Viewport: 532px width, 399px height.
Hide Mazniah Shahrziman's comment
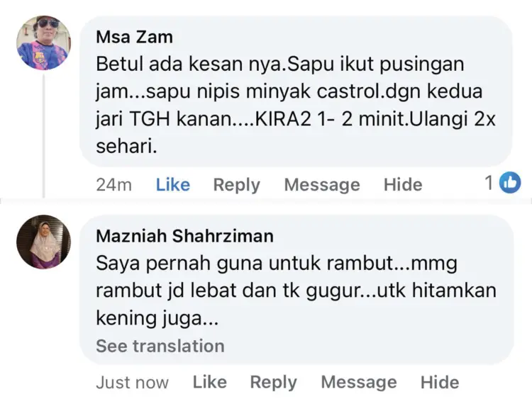440,382
